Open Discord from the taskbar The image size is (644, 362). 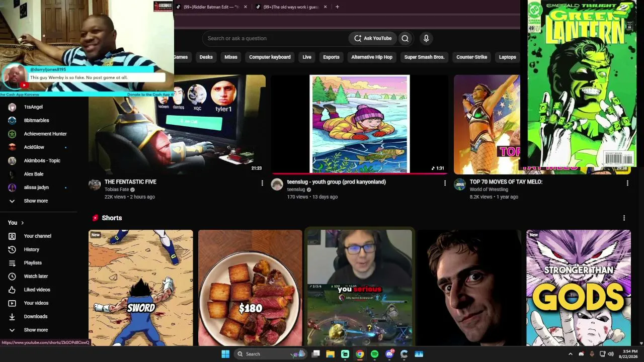[x=389, y=354]
